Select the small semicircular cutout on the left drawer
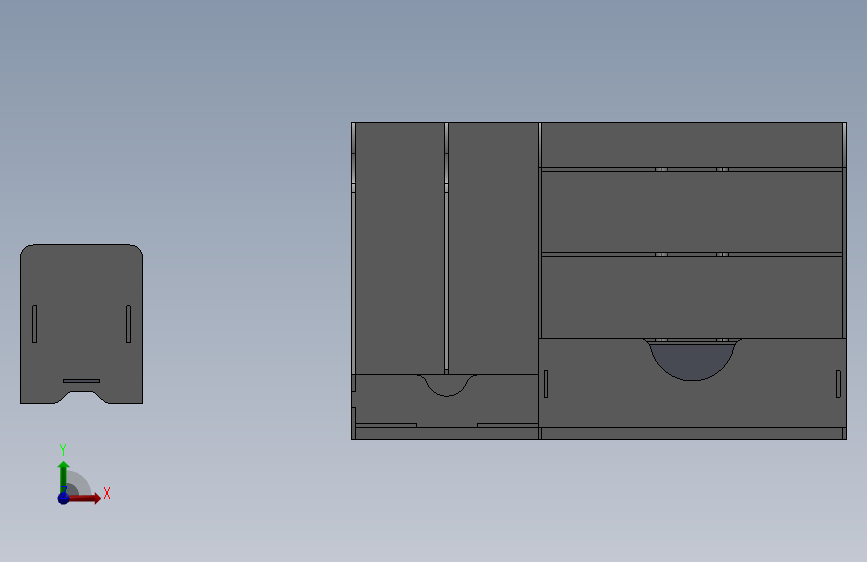Viewport: 867px width, 562px height. [447, 386]
